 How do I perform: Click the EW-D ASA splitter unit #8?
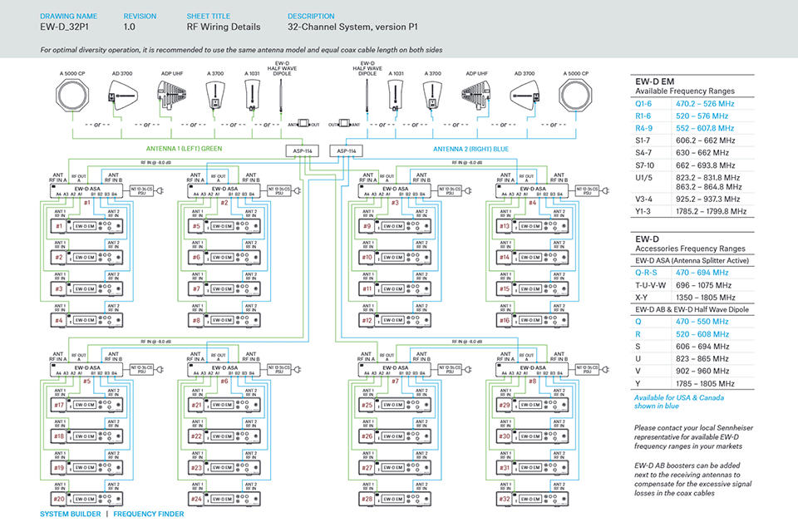(532, 370)
